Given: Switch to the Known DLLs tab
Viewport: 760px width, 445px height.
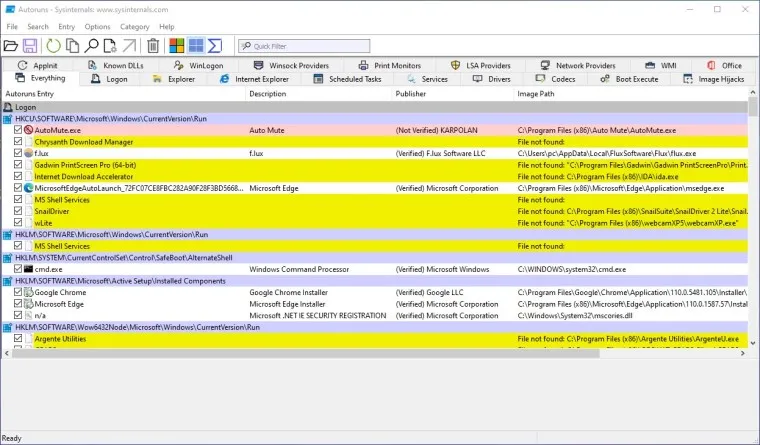Looking at the screenshot, I should [x=116, y=65].
